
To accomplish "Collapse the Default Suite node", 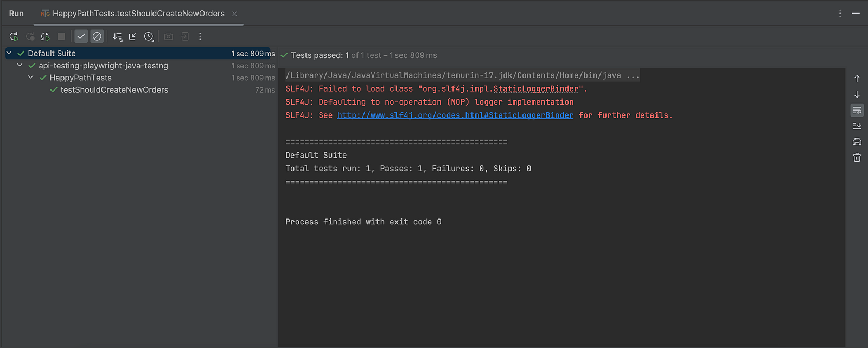I will [9, 53].
